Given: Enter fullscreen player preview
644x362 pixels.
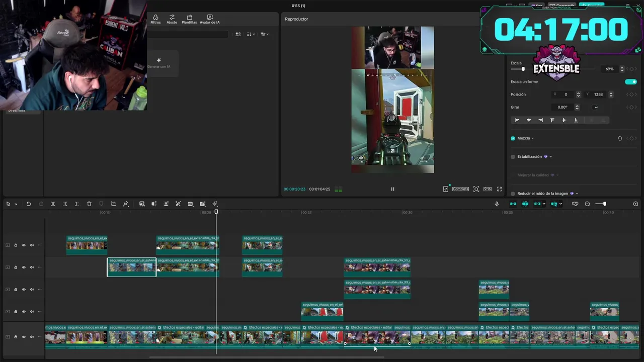Looking at the screenshot, I should tap(500, 189).
